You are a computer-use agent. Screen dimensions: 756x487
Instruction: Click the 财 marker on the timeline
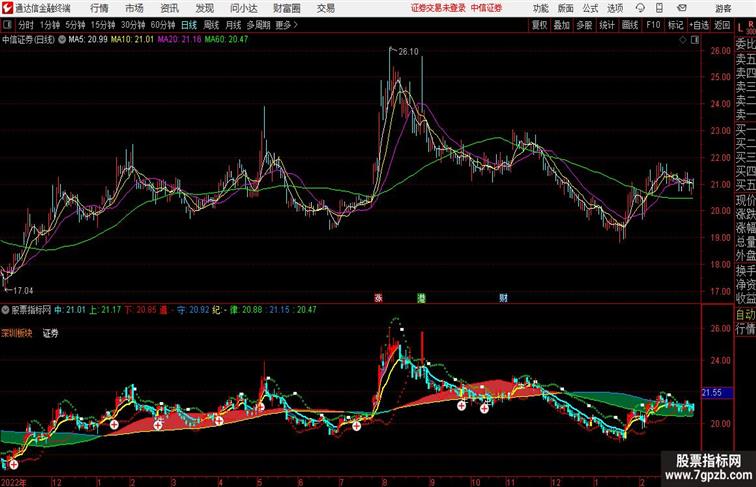[503, 298]
